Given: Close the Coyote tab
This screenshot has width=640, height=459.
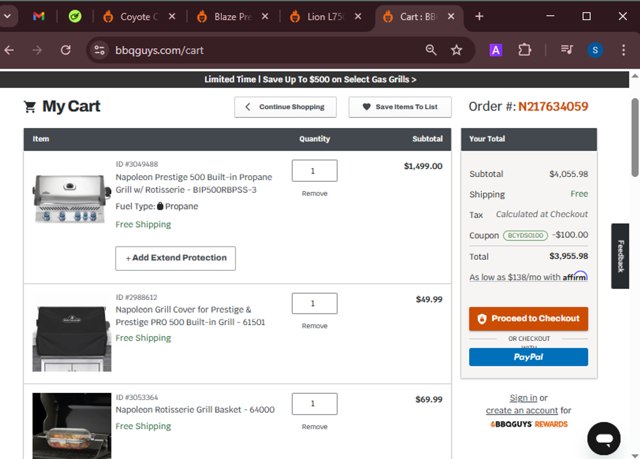Looking at the screenshot, I should [x=172, y=16].
